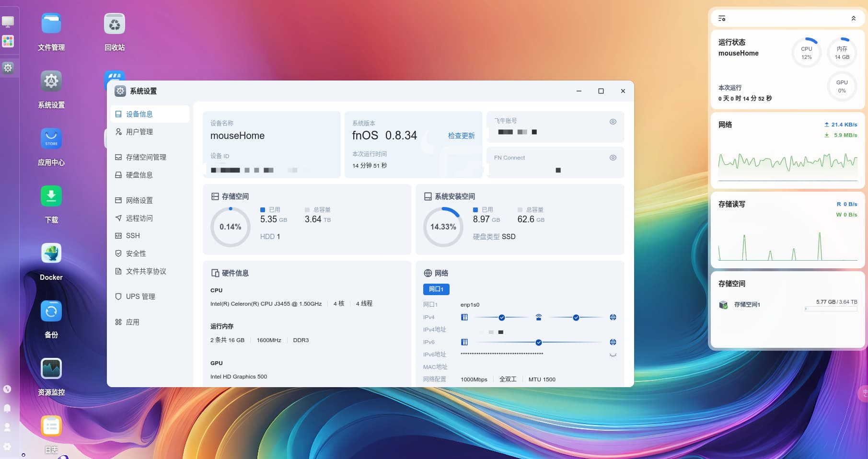Open the 回收站 recycle bin

[x=115, y=24]
